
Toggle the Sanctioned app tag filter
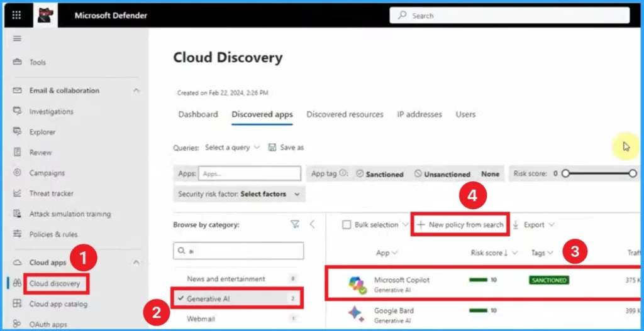pos(379,174)
